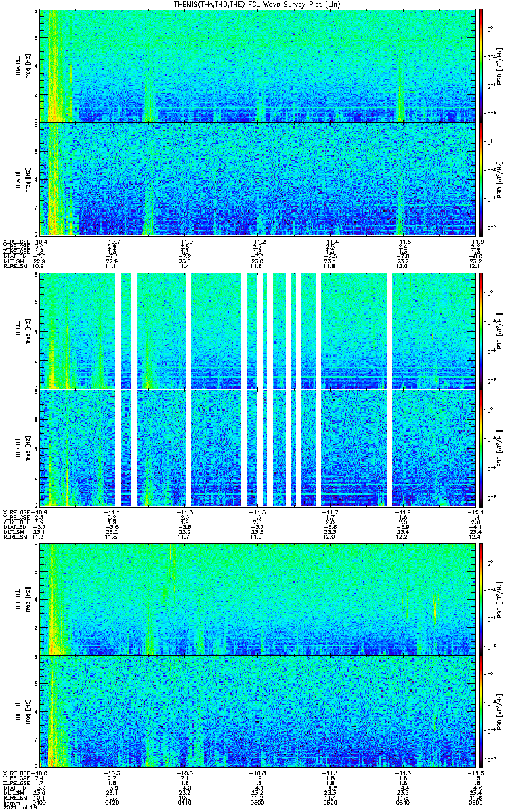Select the THE B∥ spectrogram panel
Screen dimensions: 508x812
[259, 710]
